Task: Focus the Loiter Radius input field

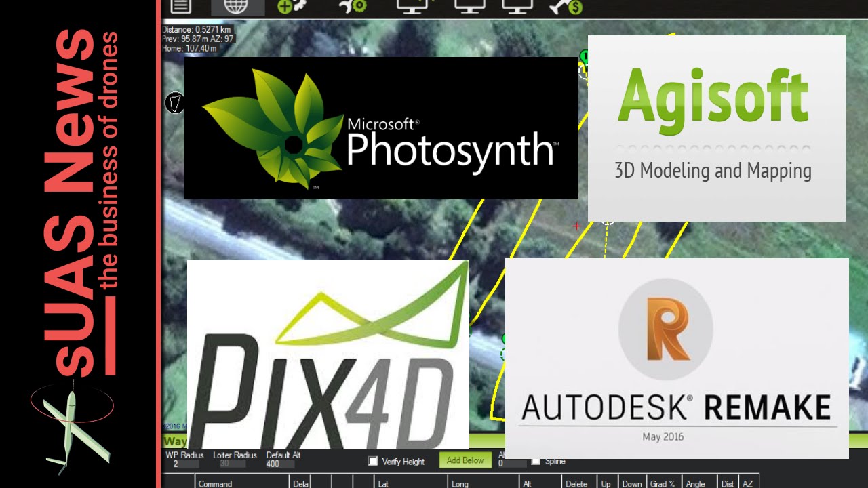Action: pyautogui.click(x=233, y=464)
